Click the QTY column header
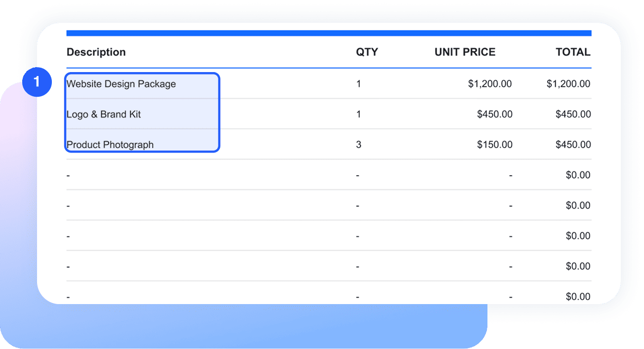Screen dimensions: 644x349 367,52
